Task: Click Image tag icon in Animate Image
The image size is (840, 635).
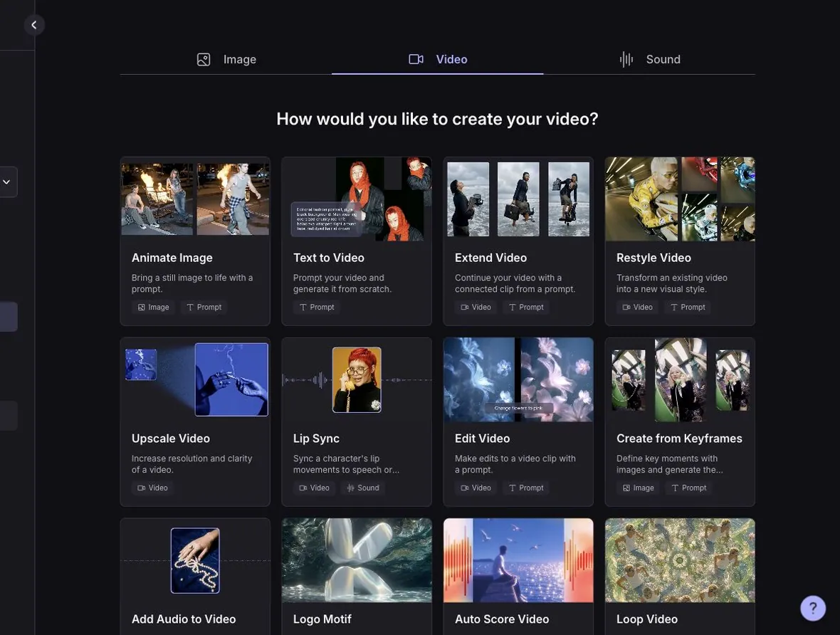Action: click(142, 307)
